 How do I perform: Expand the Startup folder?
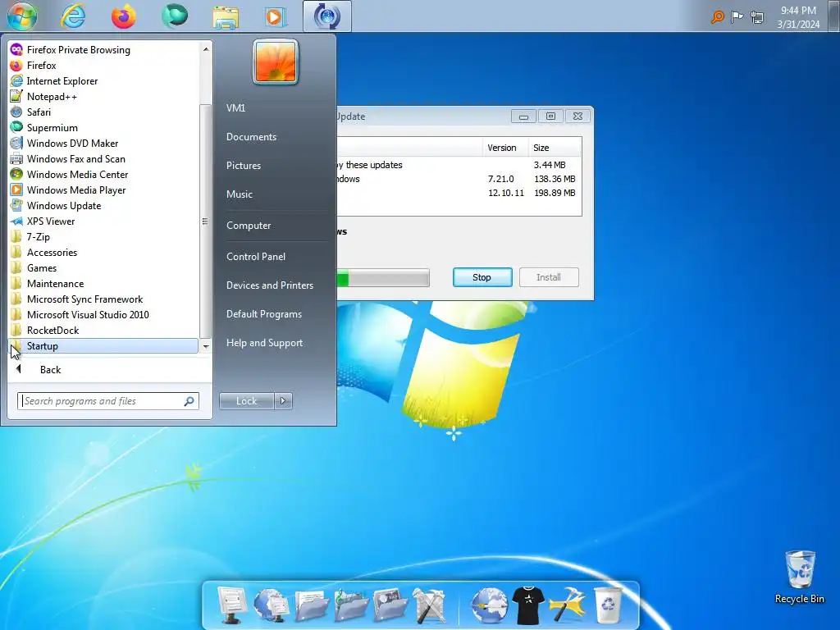[x=103, y=346]
